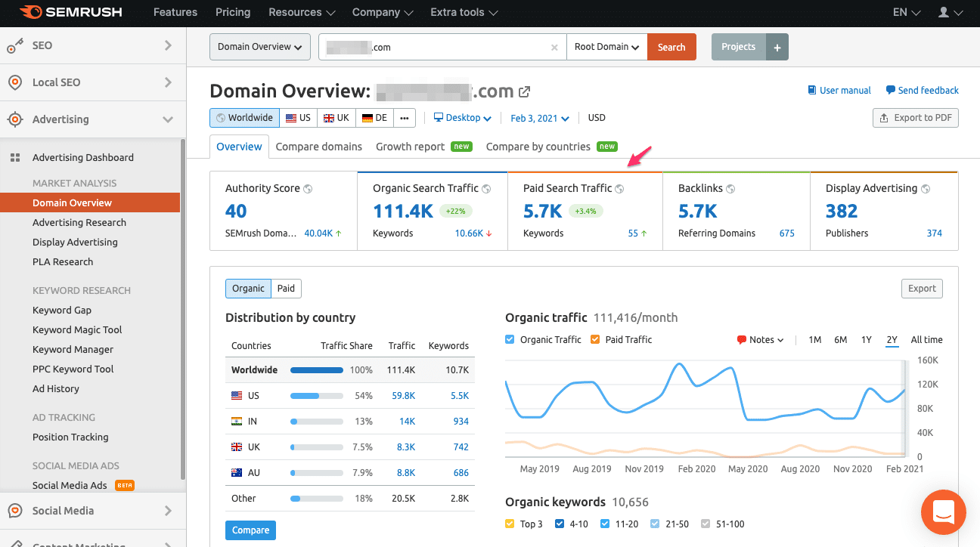Click the more countries ellipsis button
The image size is (980, 547).
405,118
